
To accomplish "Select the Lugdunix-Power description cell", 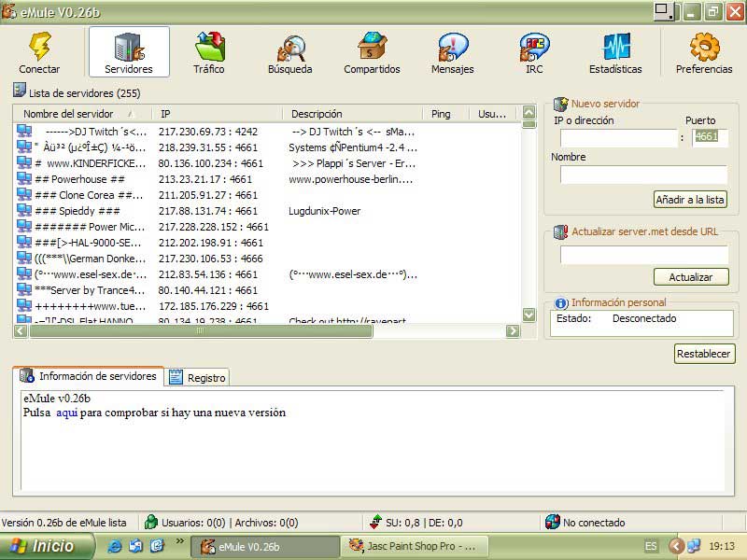I will point(324,211).
